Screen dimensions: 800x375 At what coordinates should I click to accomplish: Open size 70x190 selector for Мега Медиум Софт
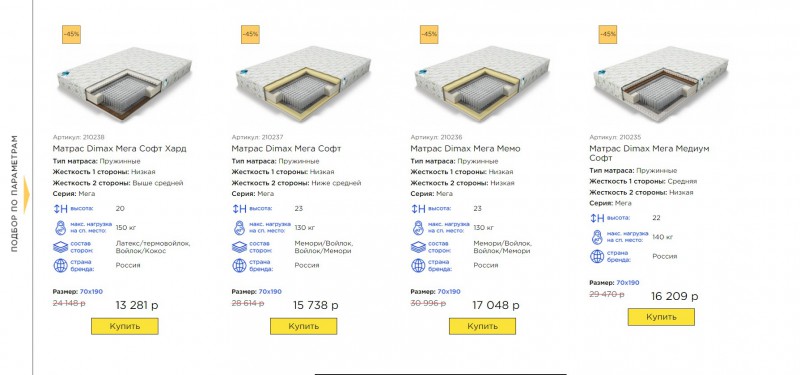(628, 283)
